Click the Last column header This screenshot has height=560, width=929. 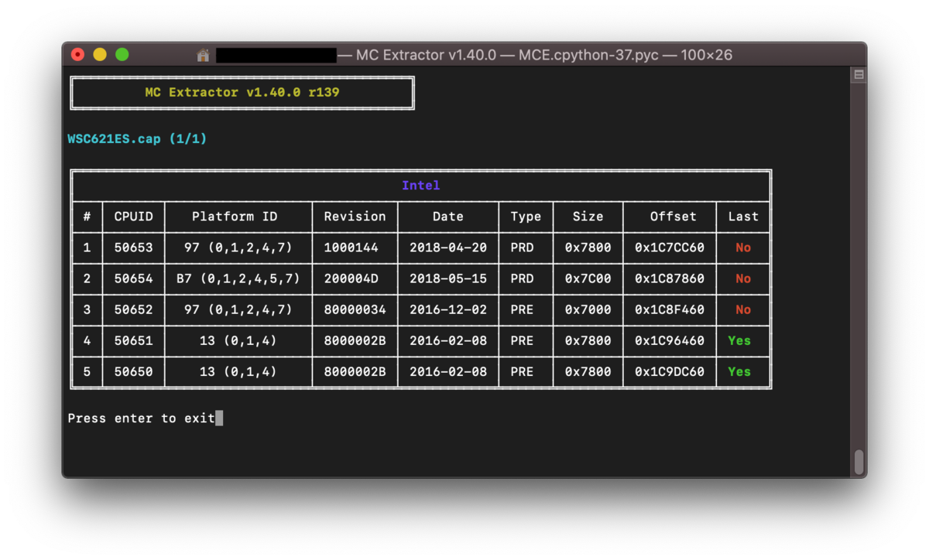point(743,217)
